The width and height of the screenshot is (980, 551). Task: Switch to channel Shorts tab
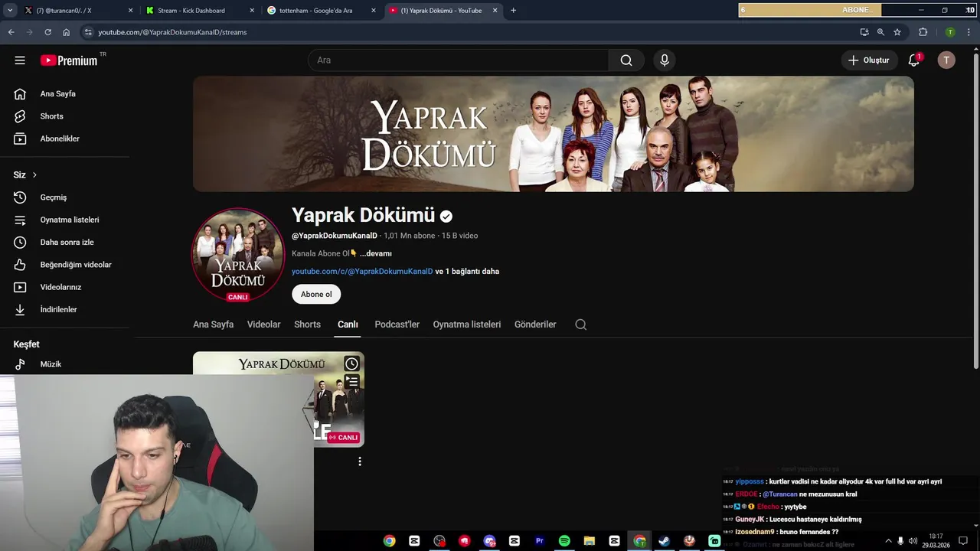coord(307,324)
